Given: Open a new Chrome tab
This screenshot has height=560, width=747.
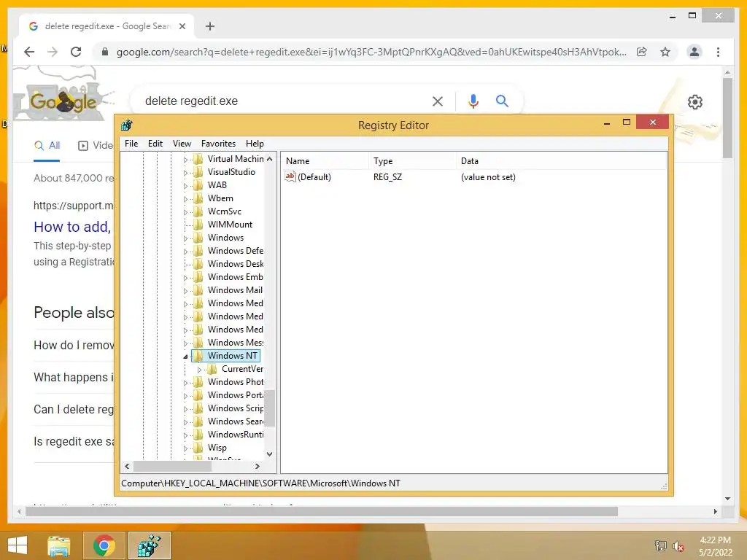Looking at the screenshot, I should click(x=209, y=26).
